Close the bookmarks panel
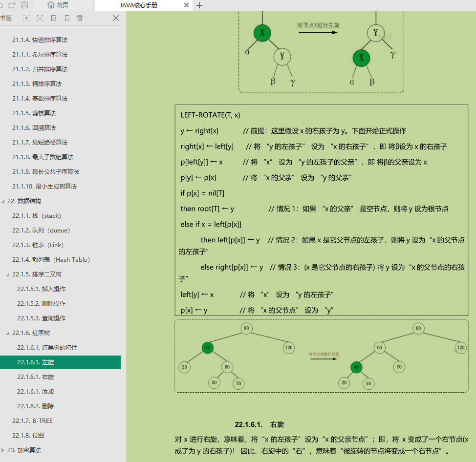The height and width of the screenshot is (462, 476). tap(116, 18)
